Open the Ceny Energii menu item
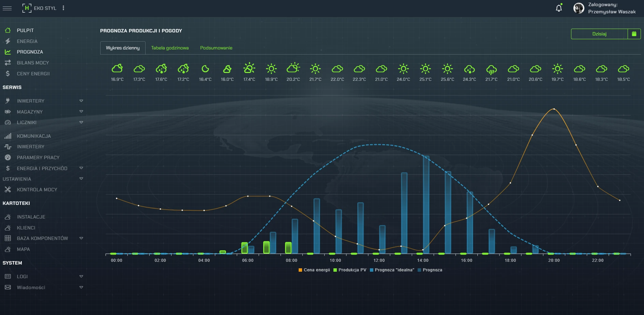 (33, 74)
